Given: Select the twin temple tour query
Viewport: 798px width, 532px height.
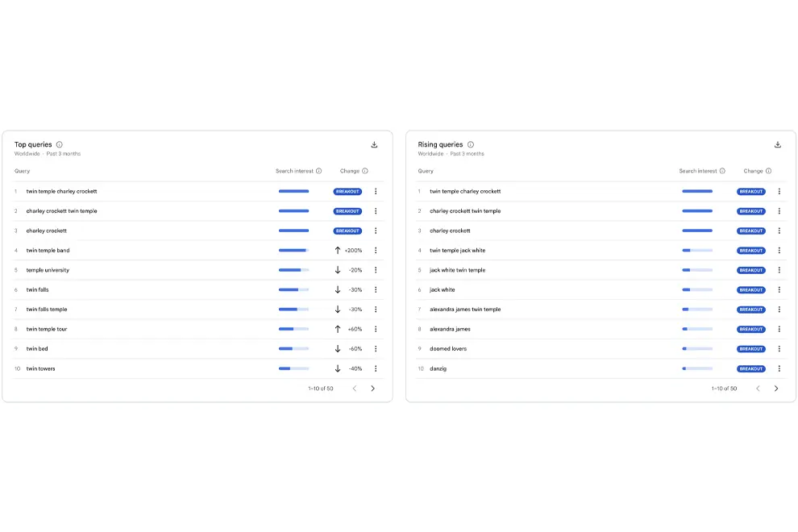Looking at the screenshot, I should [47, 330].
